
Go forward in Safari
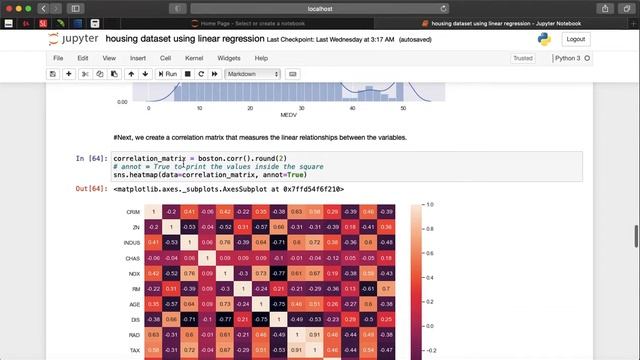56,9
